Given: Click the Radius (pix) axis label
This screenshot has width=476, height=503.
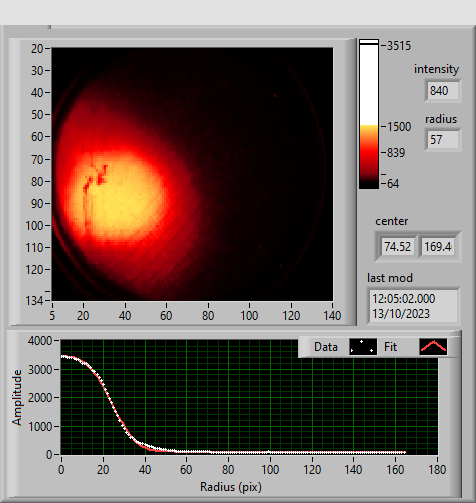Looking at the screenshot, I should 231,487.
